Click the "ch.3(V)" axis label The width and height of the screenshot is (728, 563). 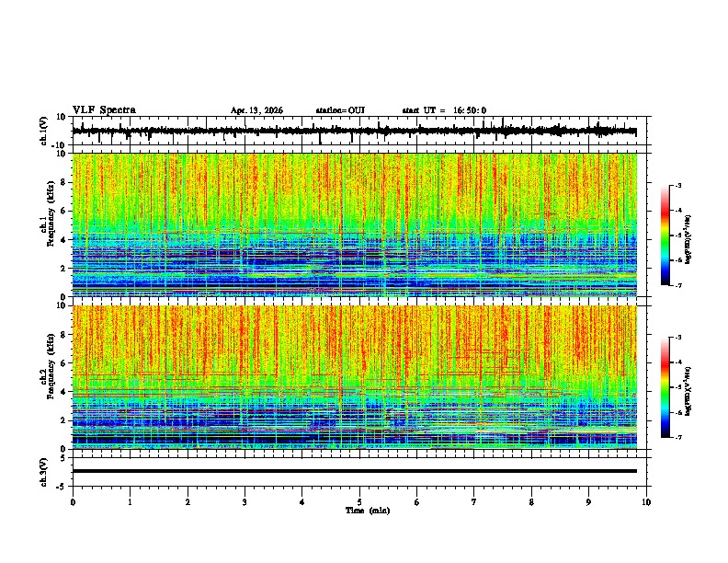[x=44, y=473]
